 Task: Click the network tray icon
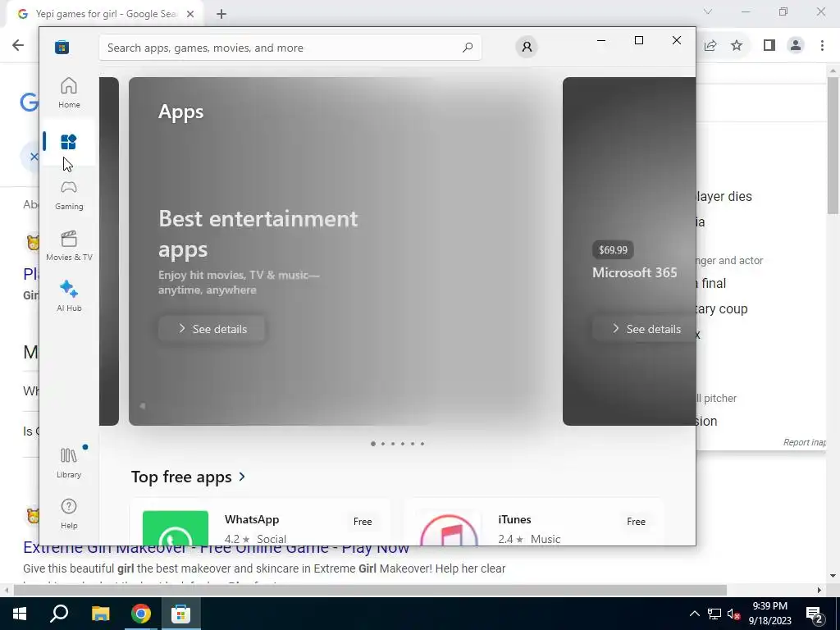(714, 614)
